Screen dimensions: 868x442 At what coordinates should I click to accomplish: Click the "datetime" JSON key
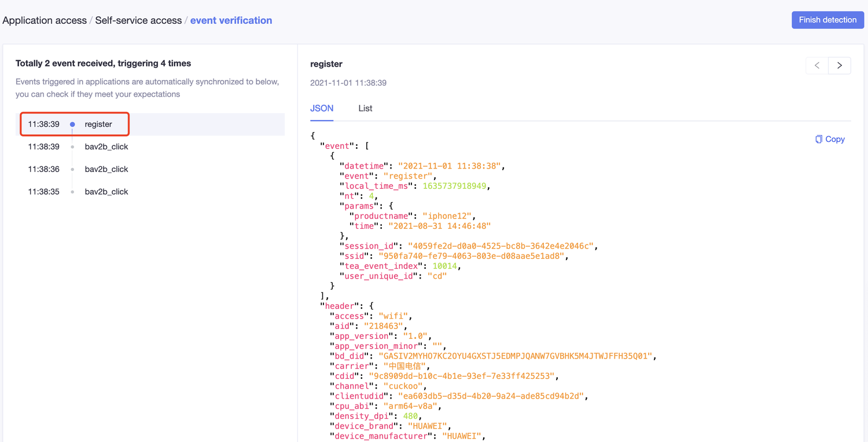coord(364,166)
